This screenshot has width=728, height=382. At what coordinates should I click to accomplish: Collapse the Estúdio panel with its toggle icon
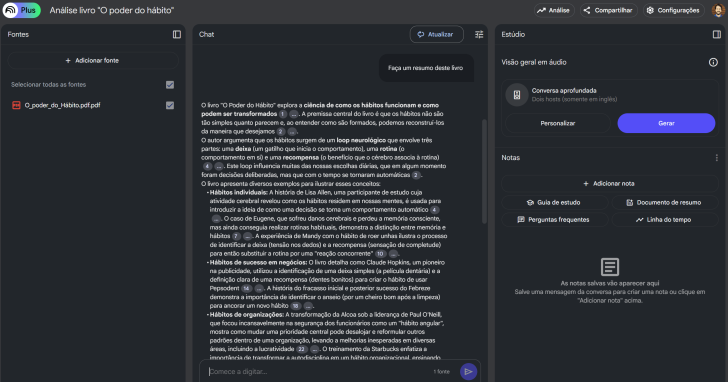(x=717, y=34)
